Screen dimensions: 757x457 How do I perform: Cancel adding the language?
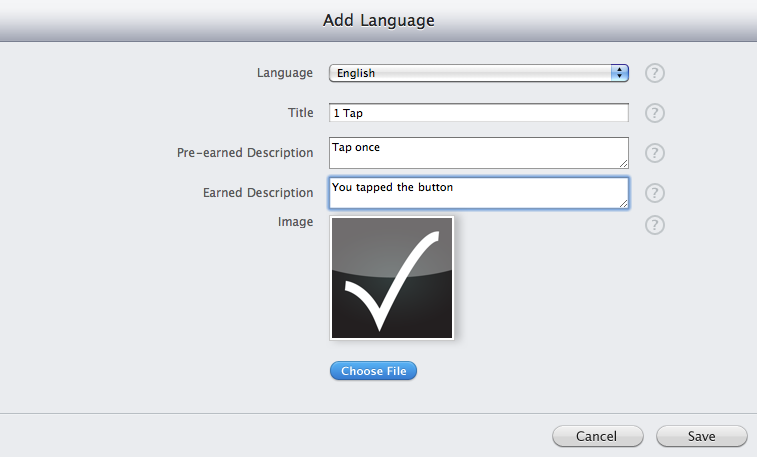click(598, 436)
